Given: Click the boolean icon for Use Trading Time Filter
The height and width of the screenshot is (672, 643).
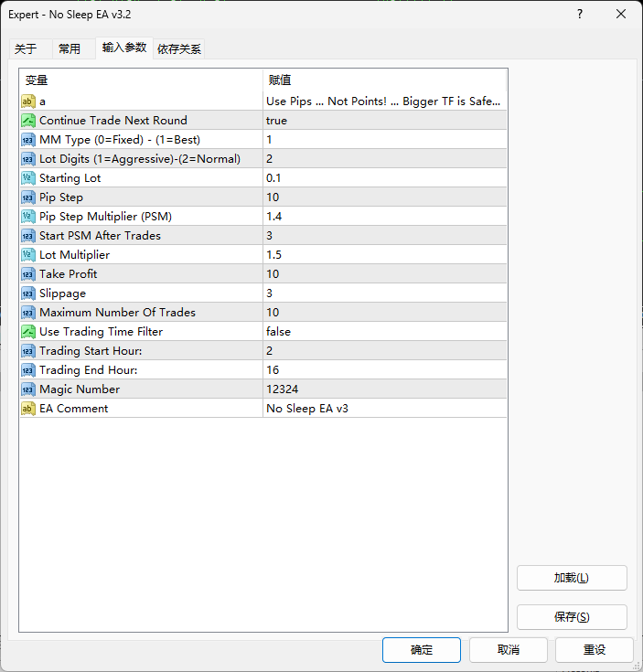Looking at the screenshot, I should pyautogui.click(x=28, y=332).
